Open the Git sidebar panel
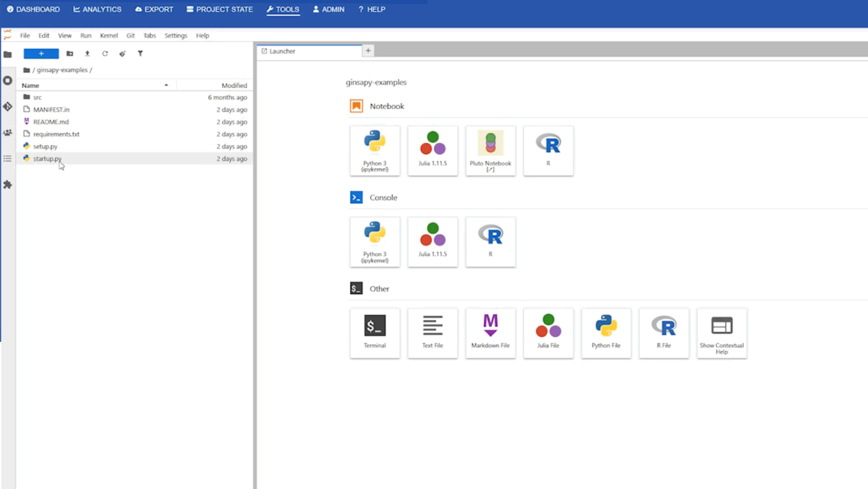Viewport: 868px width, 489px height. (8, 106)
